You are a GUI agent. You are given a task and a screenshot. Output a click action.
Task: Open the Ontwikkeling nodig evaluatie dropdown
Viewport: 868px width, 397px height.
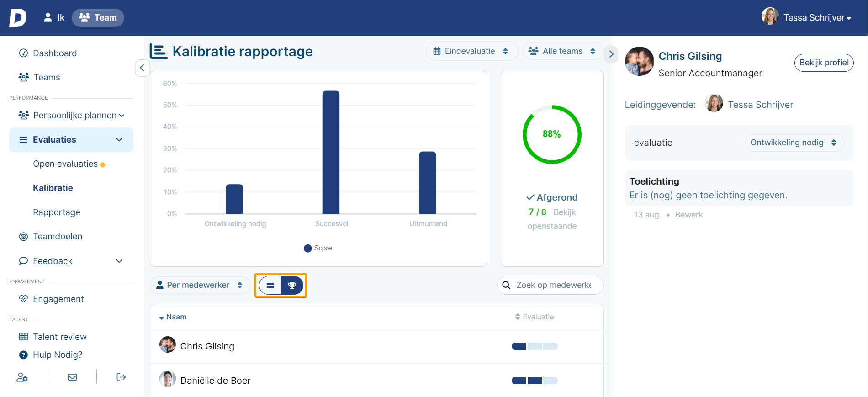coord(795,143)
